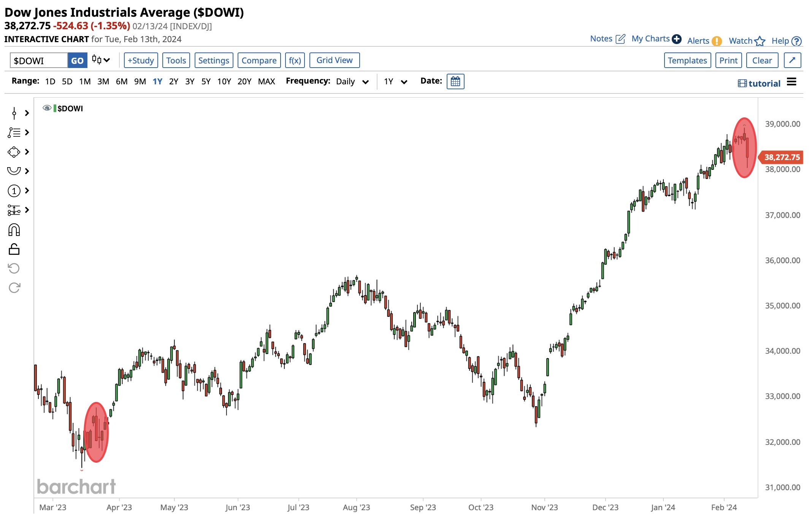Open chart Settings button
This screenshot has height=525, width=812.
coord(214,60)
